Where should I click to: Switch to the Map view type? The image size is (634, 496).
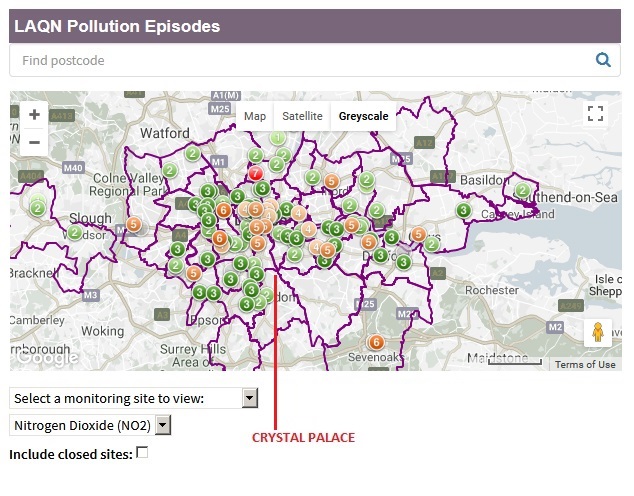(x=255, y=116)
